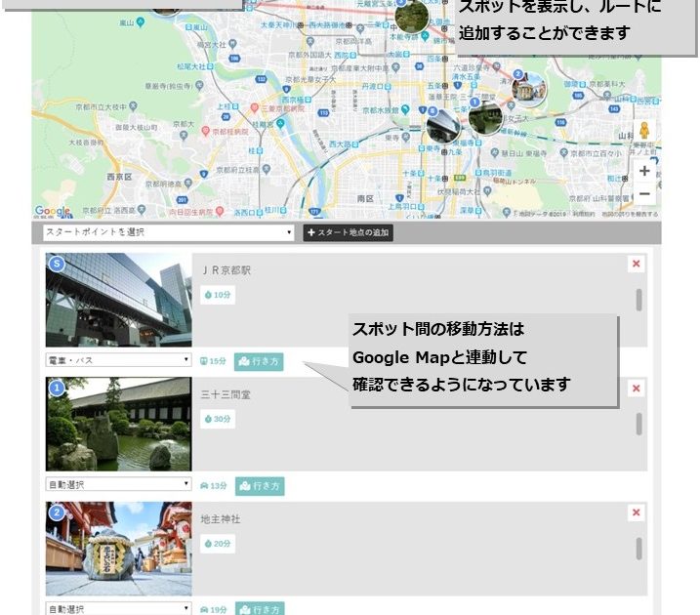
Task: Select the 地主神社 shrine photo
Action: click(118, 549)
